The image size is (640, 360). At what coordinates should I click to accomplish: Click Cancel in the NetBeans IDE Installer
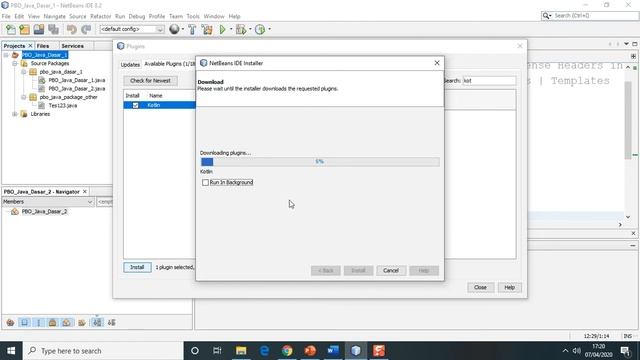(x=391, y=271)
